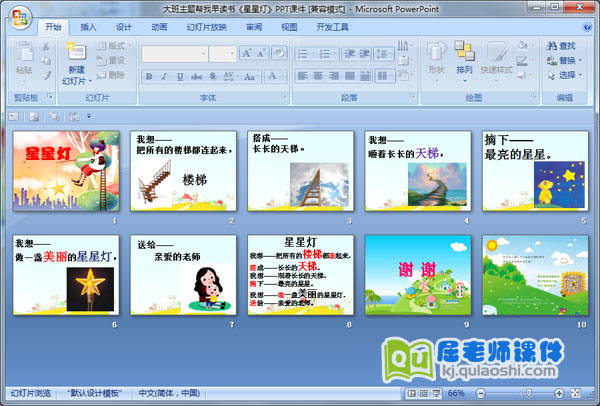Click the Decrease Indent icon
Screen dimensions: 600x406
click(x=350, y=54)
